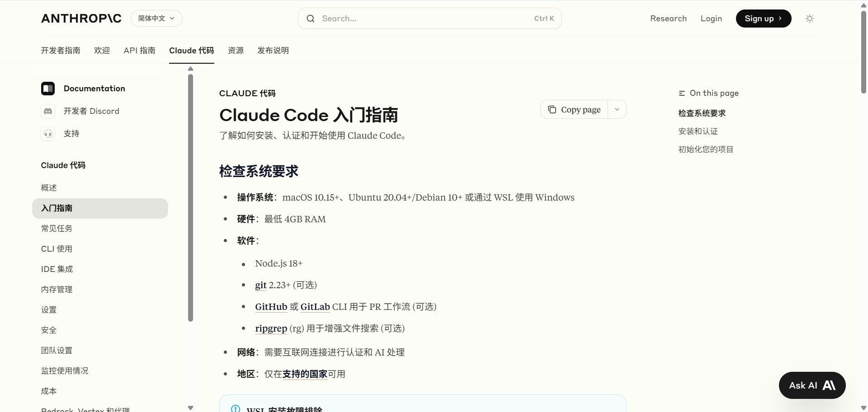Open the ripgrep link
Screen dimensions: 868x412
[x=271, y=328]
